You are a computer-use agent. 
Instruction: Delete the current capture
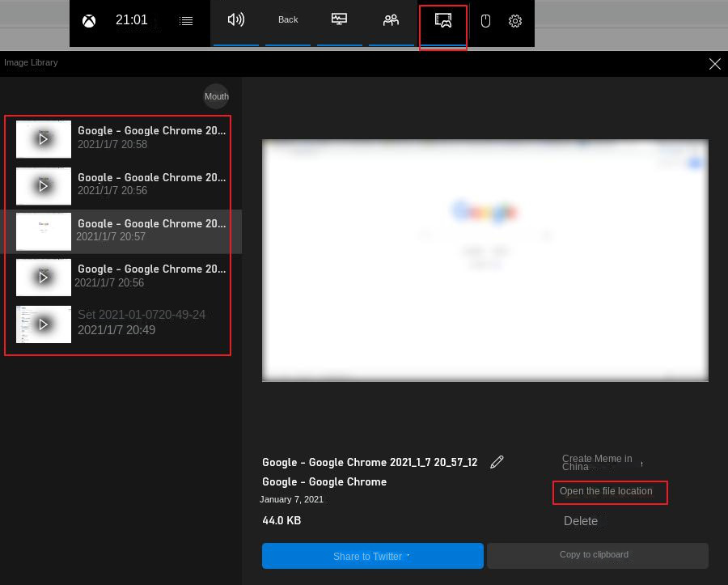tap(581, 521)
